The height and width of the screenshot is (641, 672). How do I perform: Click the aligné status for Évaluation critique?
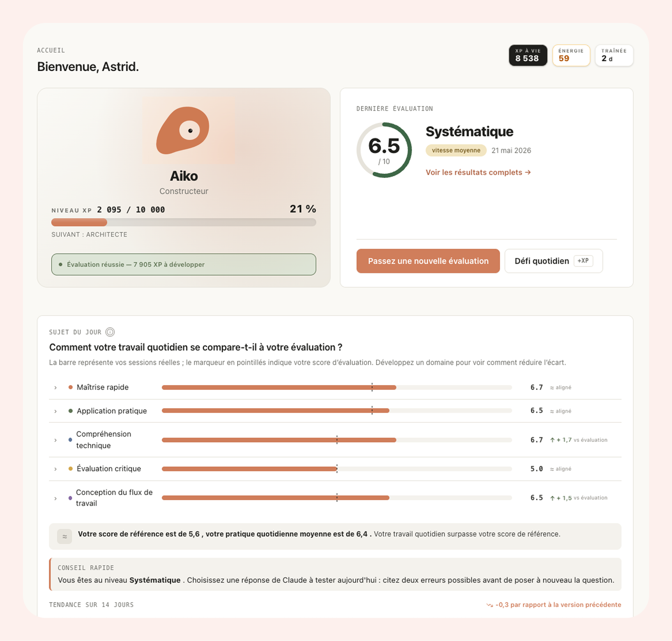click(560, 469)
